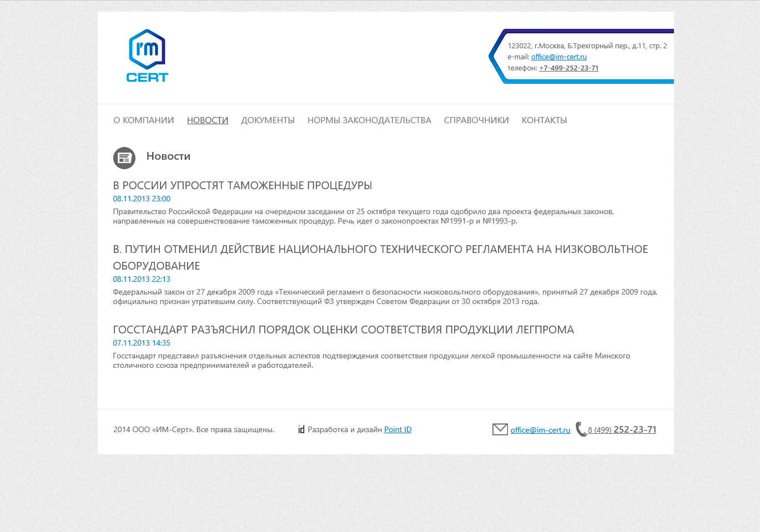The height and width of the screenshot is (532, 760).
Task: Select the НОВОСТИ navigation item
Action: [208, 120]
